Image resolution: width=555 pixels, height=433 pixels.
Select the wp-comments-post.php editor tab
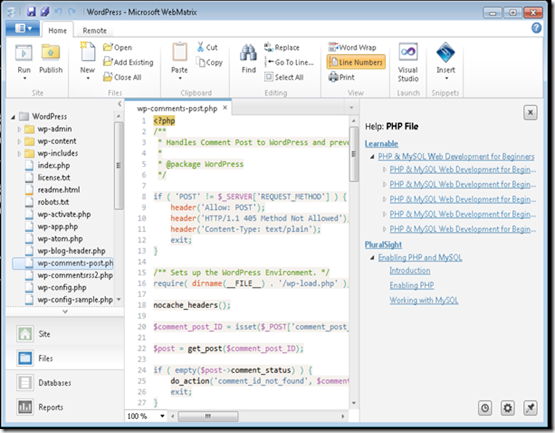pyautogui.click(x=177, y=108)
